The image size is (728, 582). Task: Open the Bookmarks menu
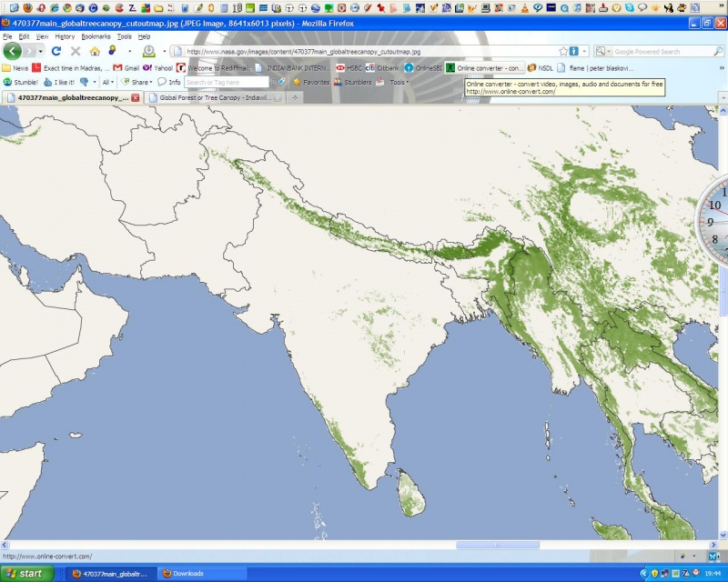tap(95, 36)
